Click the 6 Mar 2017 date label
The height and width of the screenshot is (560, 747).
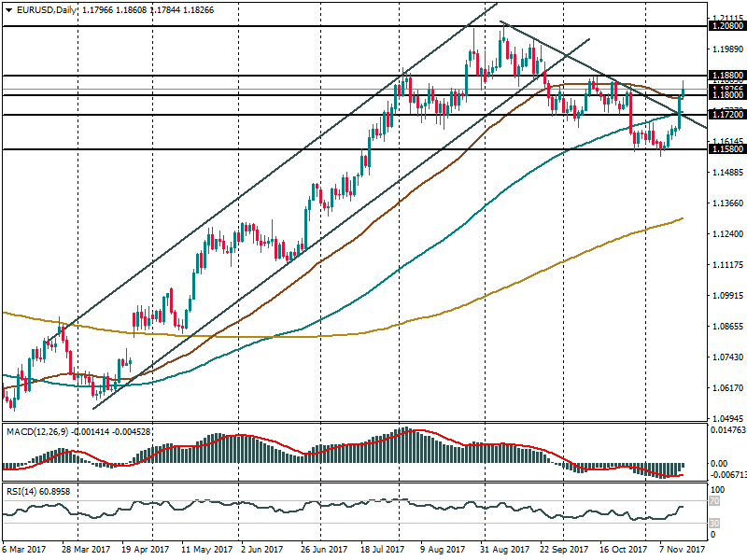(26, 551)
